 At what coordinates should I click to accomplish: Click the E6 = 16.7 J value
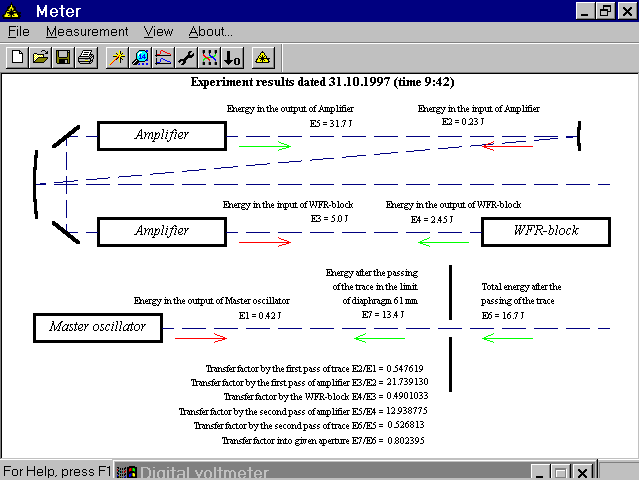click(x=503, y=316)
